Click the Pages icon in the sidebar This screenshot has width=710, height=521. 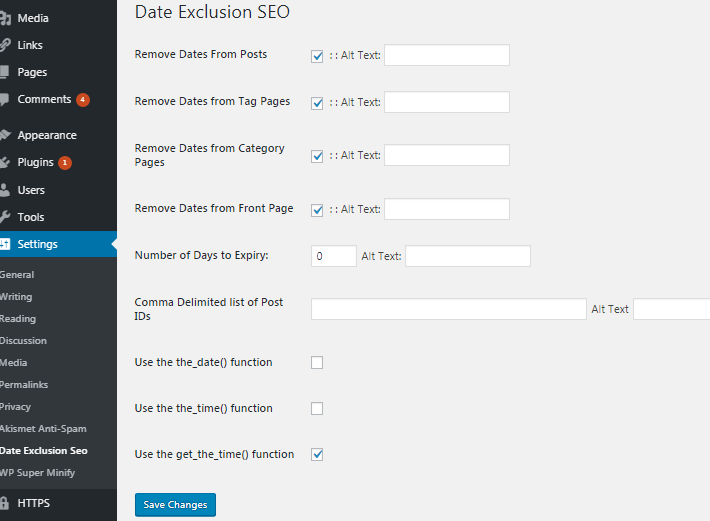(5, 72)
